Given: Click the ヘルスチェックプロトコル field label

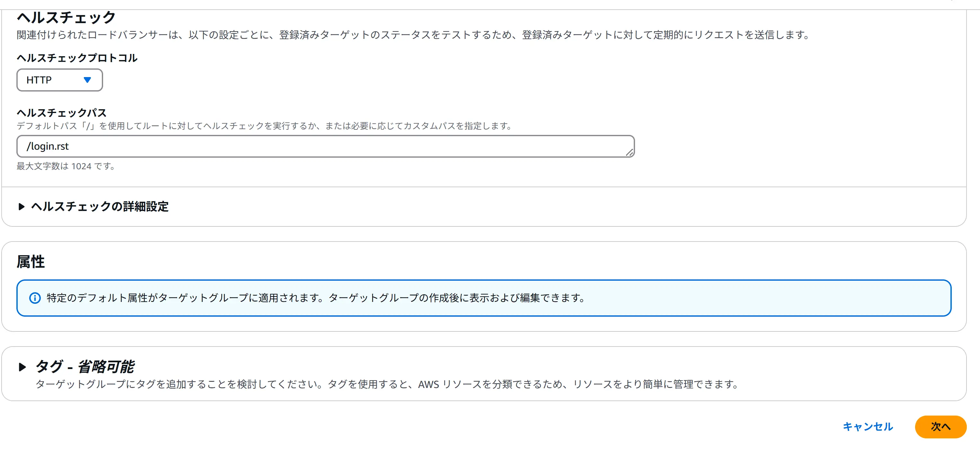Looking at the screenshot, I should (x=77, y=58).
